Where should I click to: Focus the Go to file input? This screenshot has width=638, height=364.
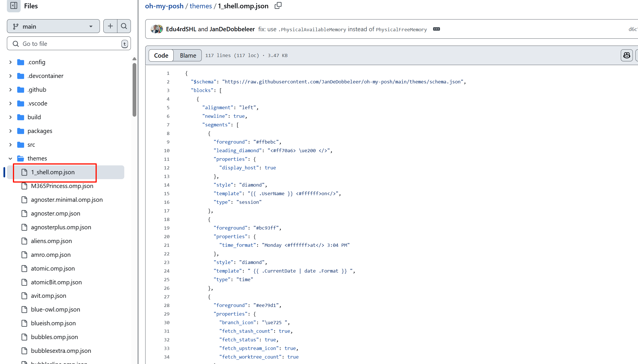[x=69, y=44]
